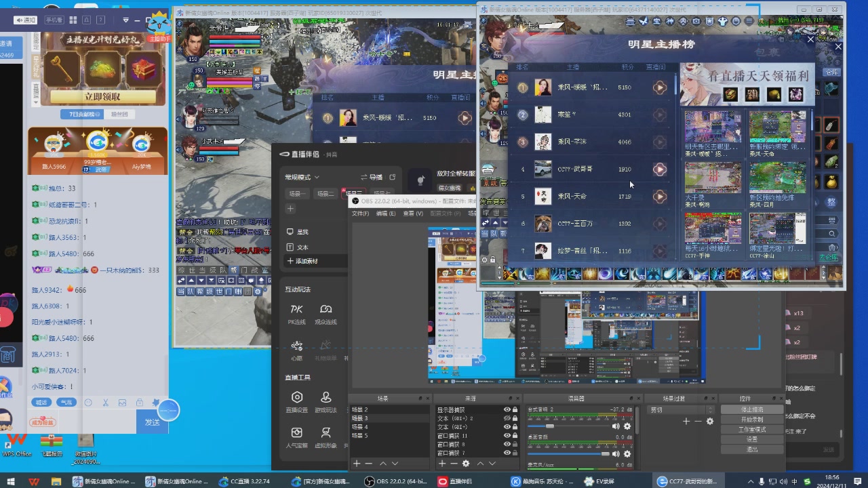Mute the 台式音响 2 mixer channel
The image size is (868, 488).
(x=616, y=426)
